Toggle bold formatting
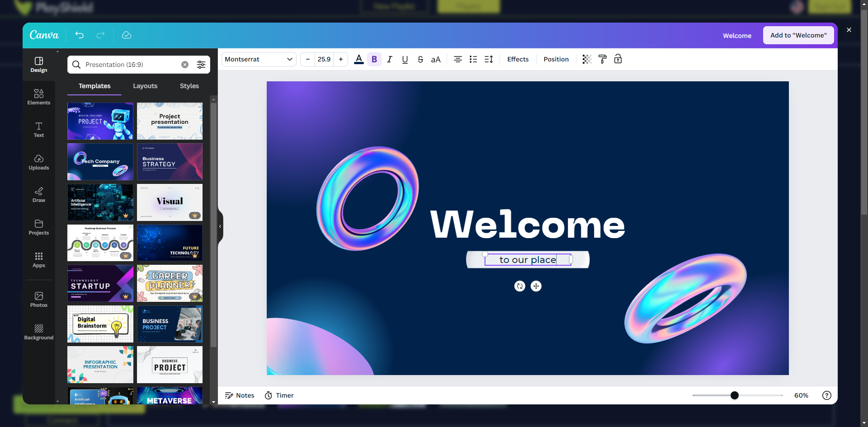Screen dimensions: 868x427 (x=374, y=59)
